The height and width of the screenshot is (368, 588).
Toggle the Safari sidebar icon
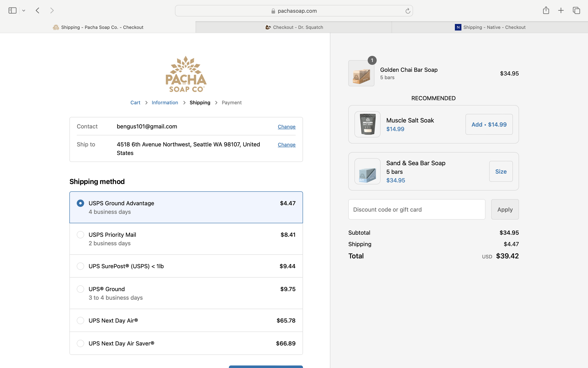click(x=12, y=10)
